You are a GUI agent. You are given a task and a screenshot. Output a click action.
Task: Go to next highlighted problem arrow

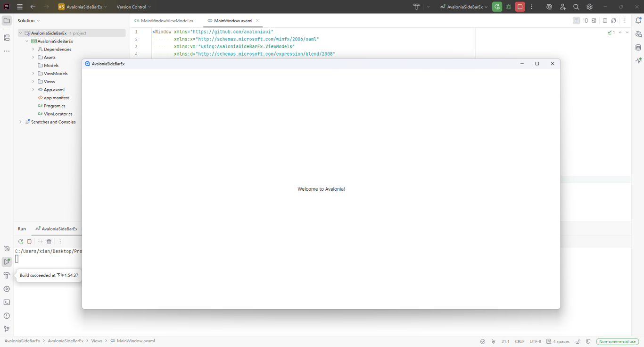tap(627, 33)
